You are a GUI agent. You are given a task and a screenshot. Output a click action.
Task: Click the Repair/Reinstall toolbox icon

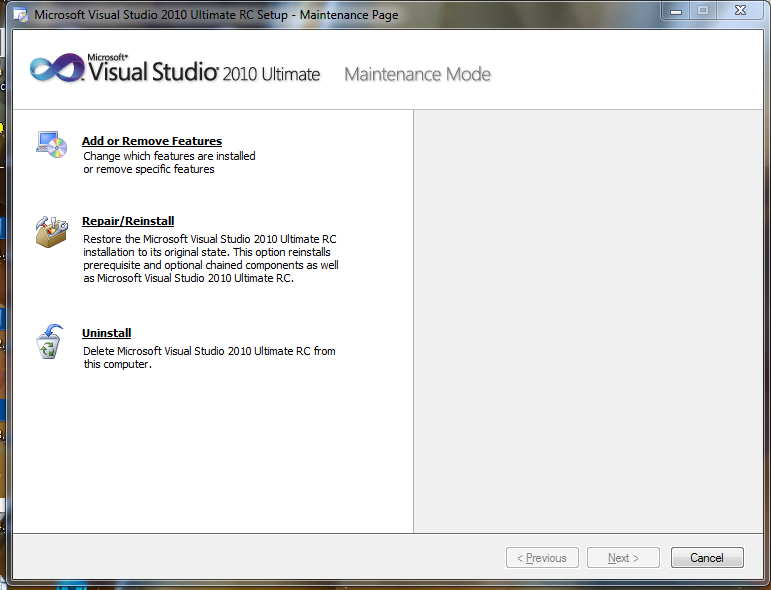pos(51,232)
